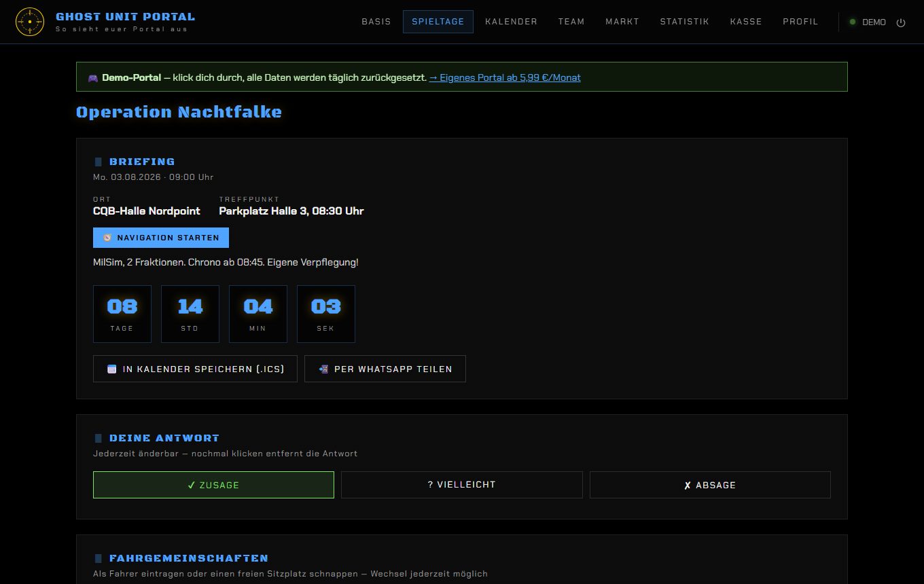Click the Briefing section heading
Screen dimensions: 924x584
(142, 162)
